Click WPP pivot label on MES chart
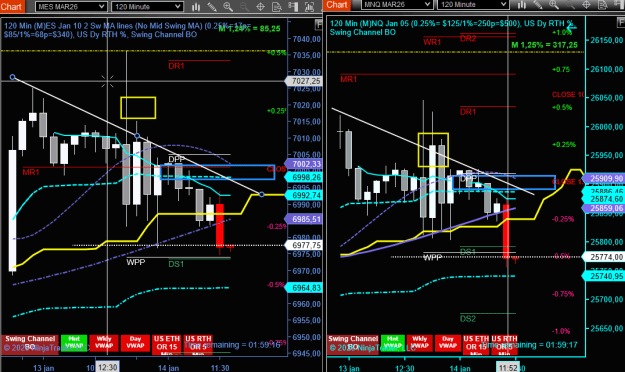The height and width of the screenshot is (372, 625). (136, 262)
